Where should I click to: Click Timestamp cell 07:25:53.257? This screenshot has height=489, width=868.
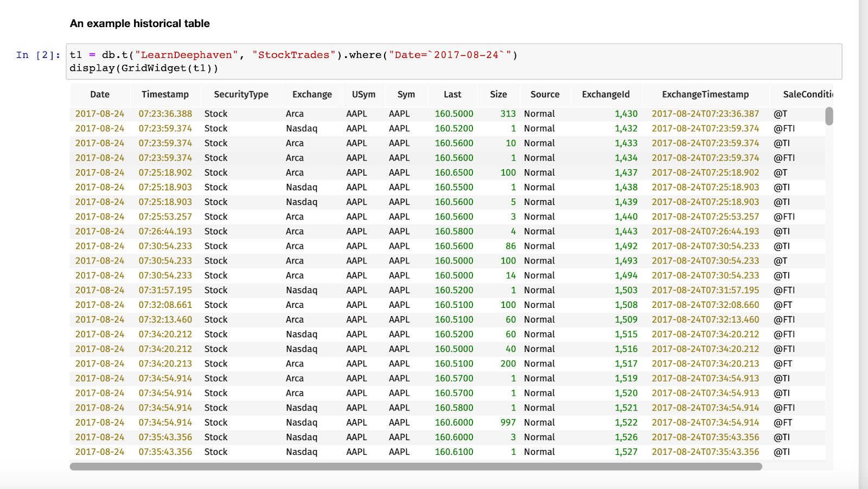(x=165, y=216)
